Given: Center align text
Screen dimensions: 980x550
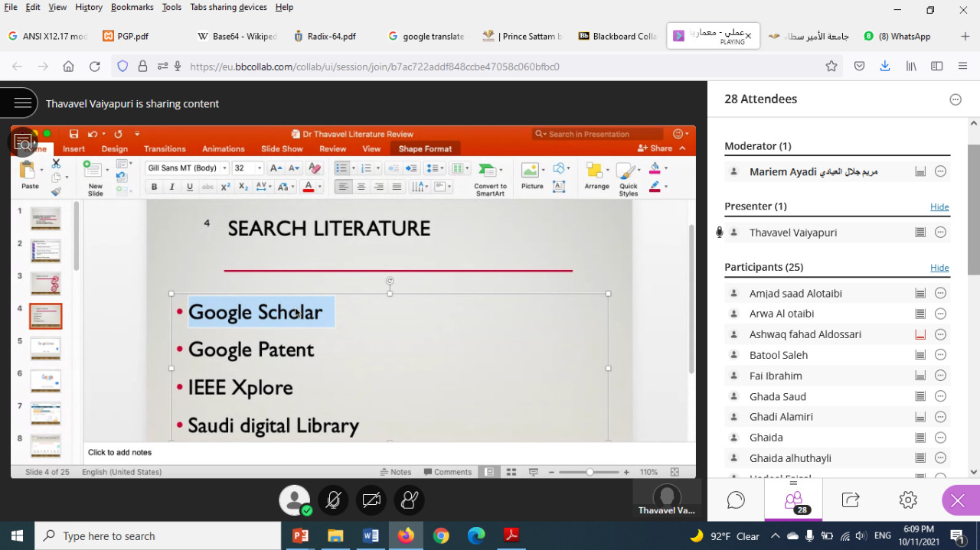Looking at the screenshot, I should pos(361,187).
